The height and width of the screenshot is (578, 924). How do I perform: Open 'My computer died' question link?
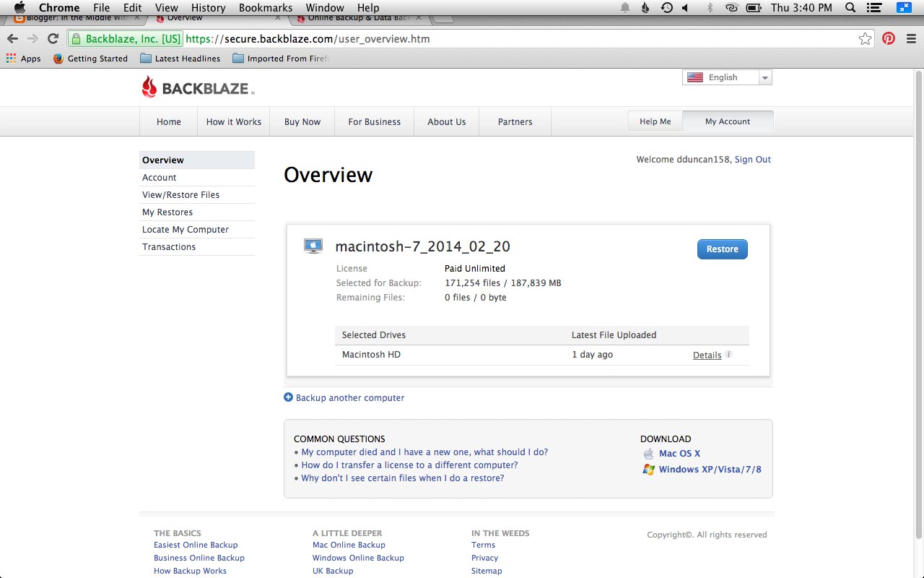[x=424, y=452]
